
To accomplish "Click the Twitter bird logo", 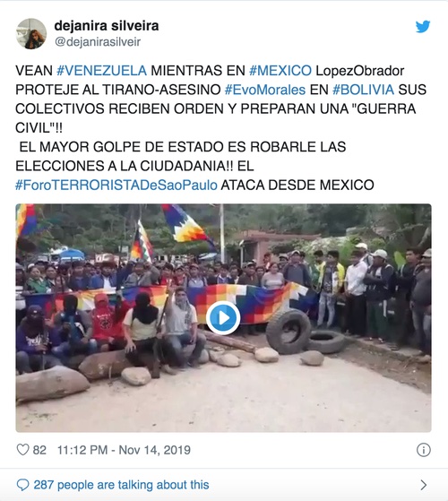I will coord(423,27).
